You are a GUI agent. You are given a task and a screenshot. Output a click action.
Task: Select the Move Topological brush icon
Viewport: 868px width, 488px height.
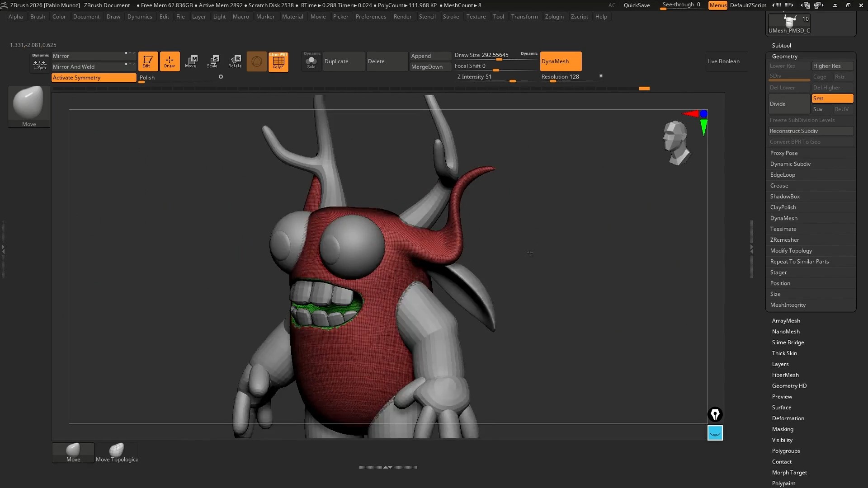(117, 452)
